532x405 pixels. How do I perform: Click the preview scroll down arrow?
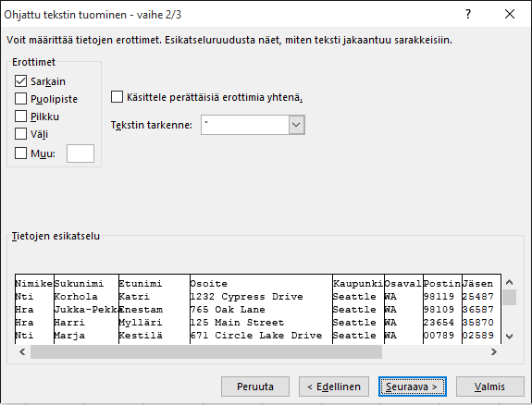click(x=509, y=337)
